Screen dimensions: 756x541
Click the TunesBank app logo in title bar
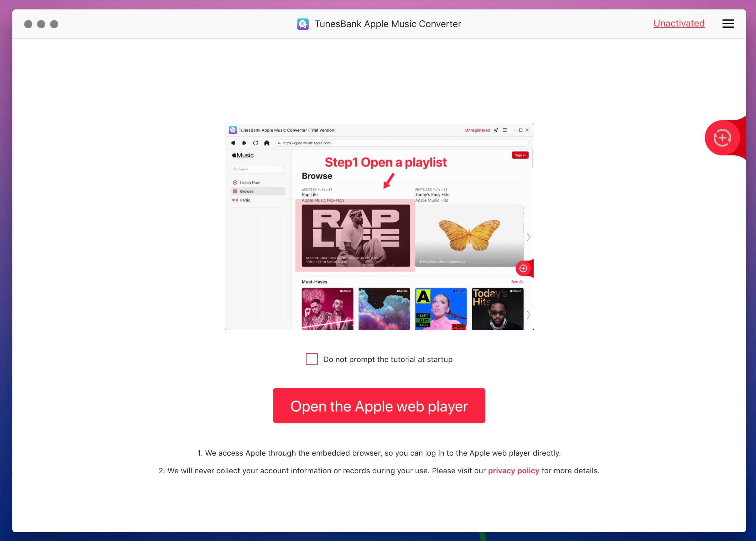pos(303,24)
